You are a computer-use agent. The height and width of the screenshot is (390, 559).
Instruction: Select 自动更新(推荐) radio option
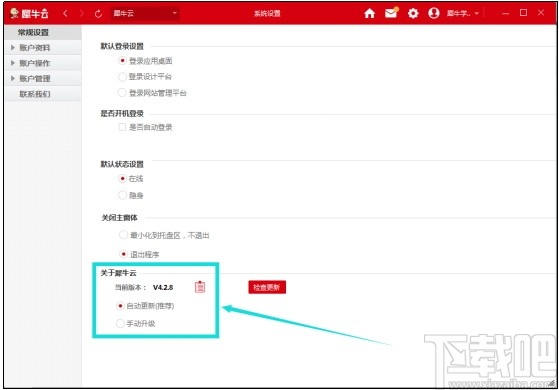[x=120, y=306]
